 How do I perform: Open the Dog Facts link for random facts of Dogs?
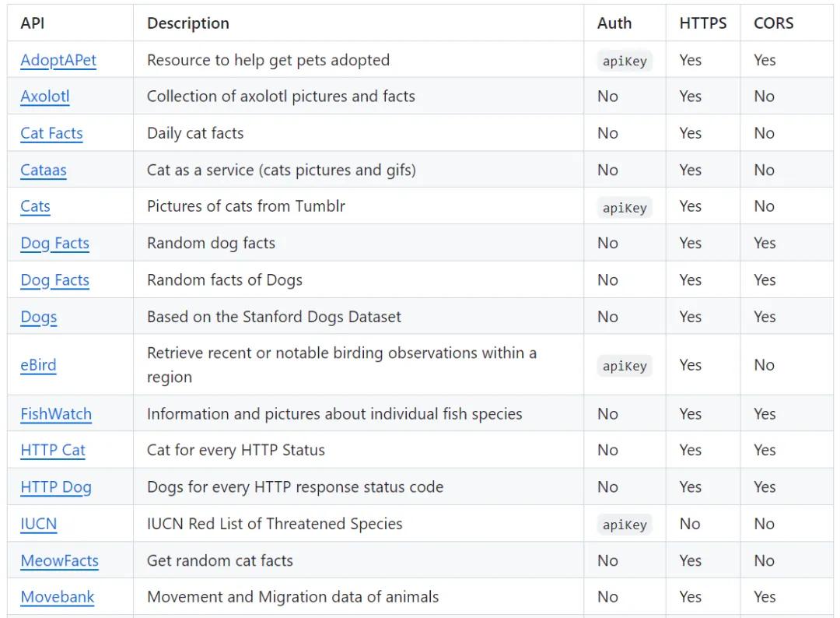click(x=54, y=280)
